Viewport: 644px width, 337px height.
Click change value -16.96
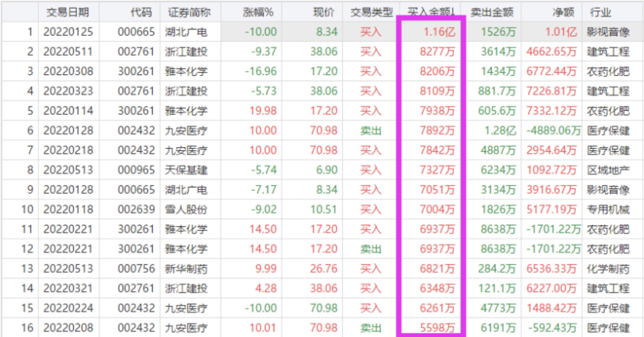(x=261, y=71)
